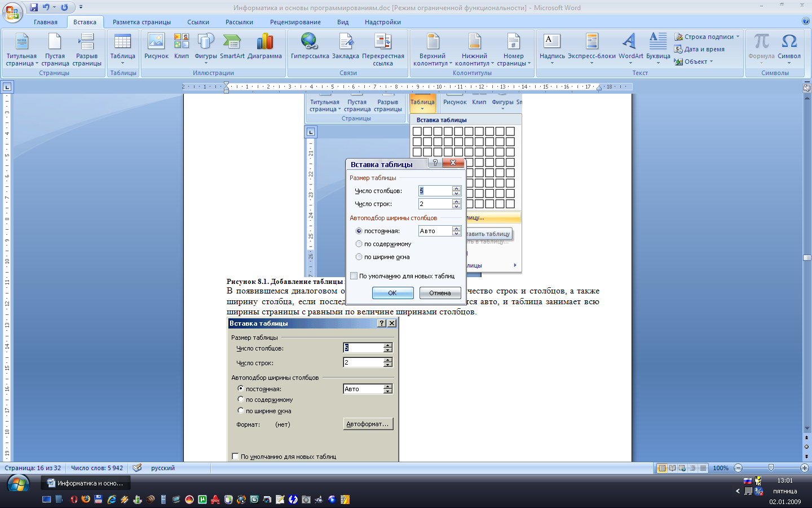Switch to outline view icon in status bar

click(x=692, y=468)
